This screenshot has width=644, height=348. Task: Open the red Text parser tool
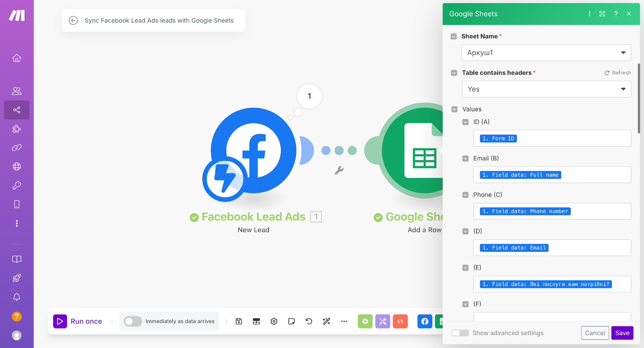tap(400, 321)
